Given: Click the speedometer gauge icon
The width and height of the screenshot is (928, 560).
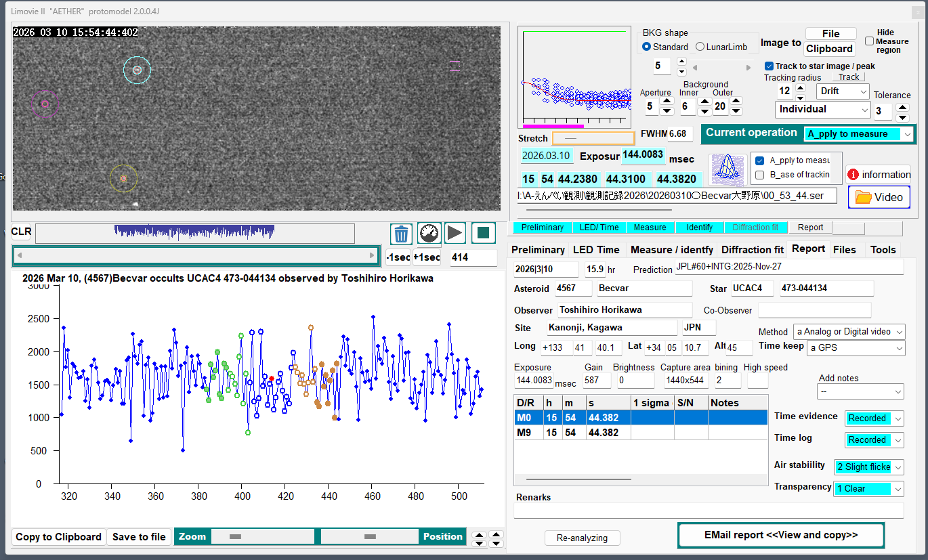Looking at the screenshot, I should coord(429,234).
